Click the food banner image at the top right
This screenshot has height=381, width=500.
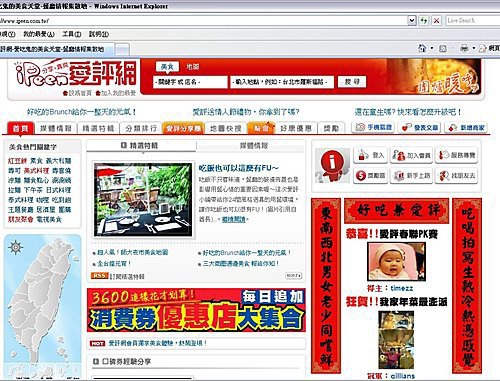click(433, 77)
